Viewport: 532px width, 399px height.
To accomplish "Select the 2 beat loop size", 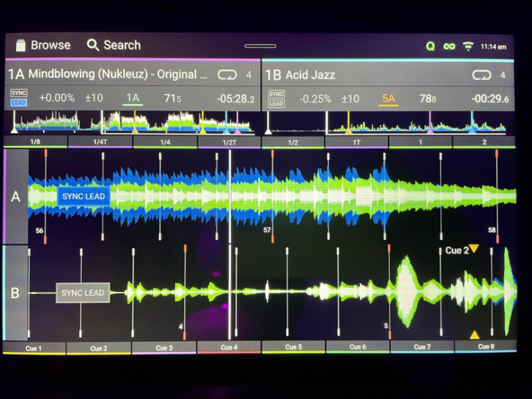I will tap(484, 142).
